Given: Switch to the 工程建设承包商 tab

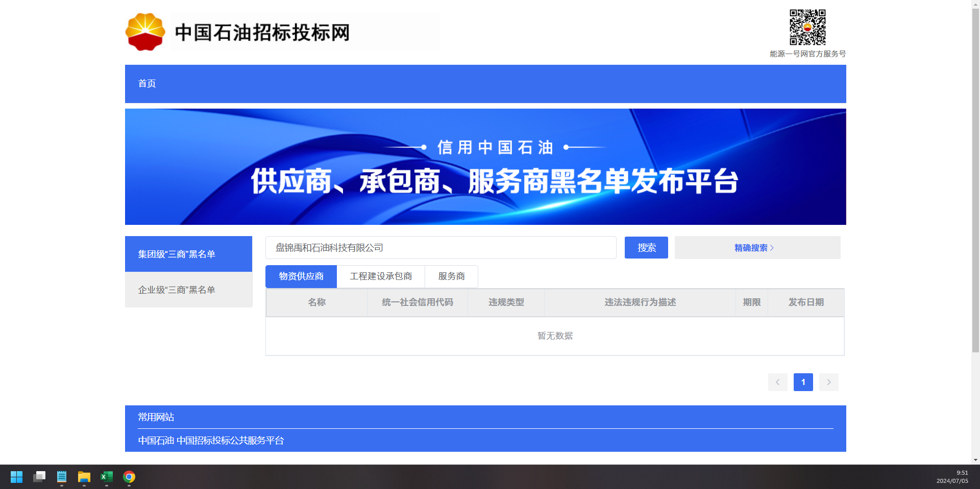Looking at the screenshot, I should 381,276.
